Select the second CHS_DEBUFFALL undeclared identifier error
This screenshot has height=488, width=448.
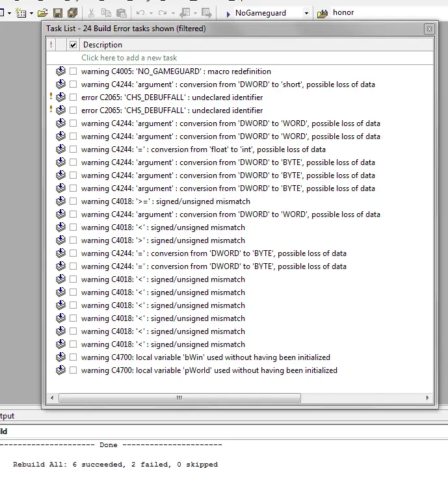tap(172, 110)
